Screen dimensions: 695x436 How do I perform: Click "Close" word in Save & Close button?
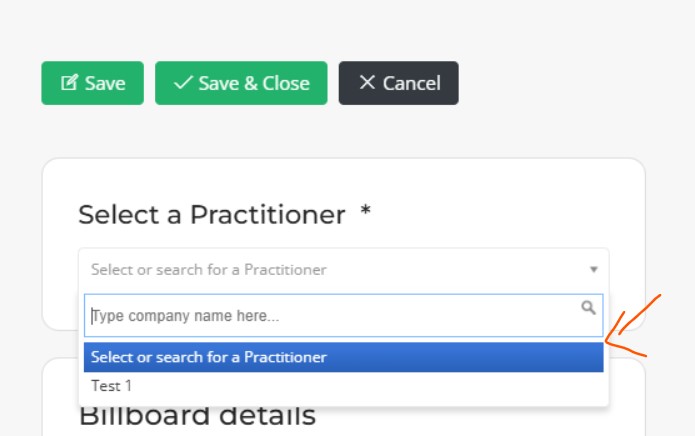286,83
